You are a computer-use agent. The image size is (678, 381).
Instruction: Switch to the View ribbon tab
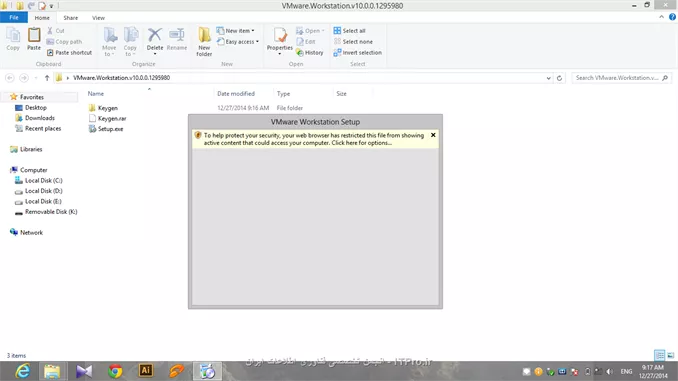[x=98, y=18]
